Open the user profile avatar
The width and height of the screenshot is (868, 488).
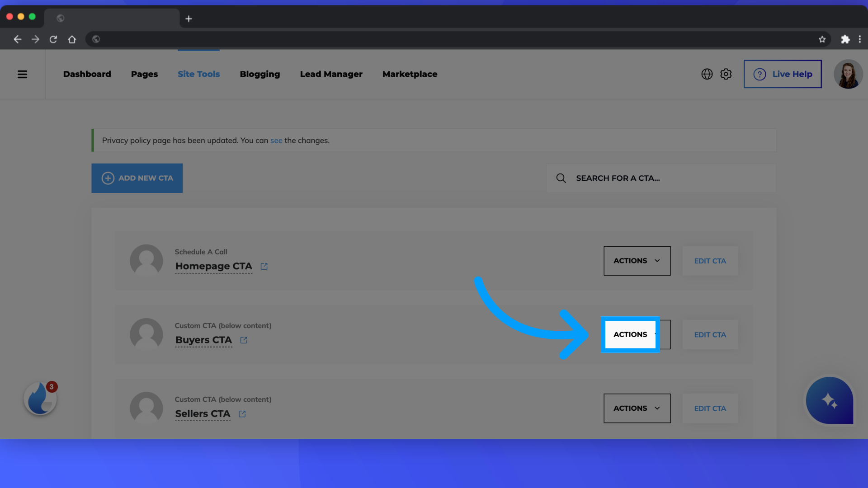point(848,74)
